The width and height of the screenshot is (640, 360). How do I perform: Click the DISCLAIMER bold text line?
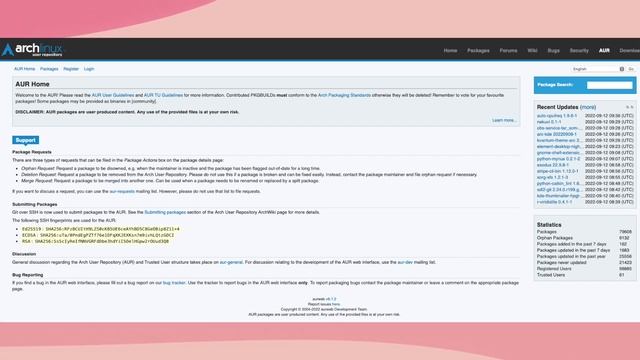(x=127, y=112)
